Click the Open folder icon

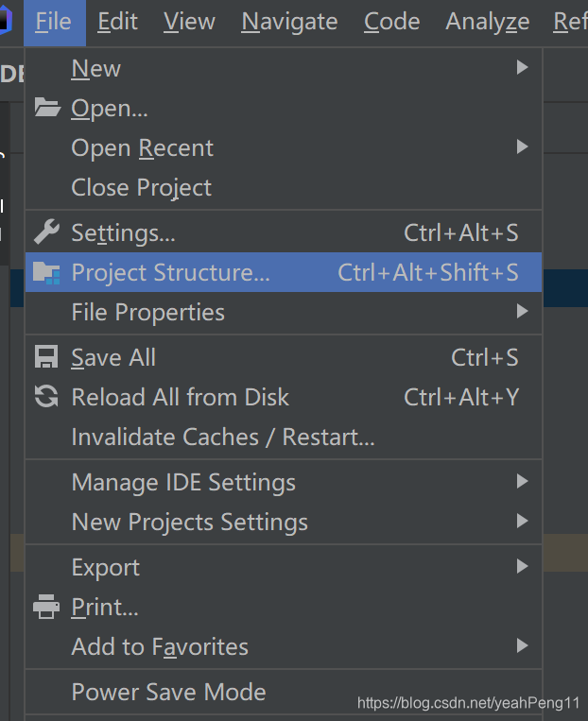click(47, 108)
